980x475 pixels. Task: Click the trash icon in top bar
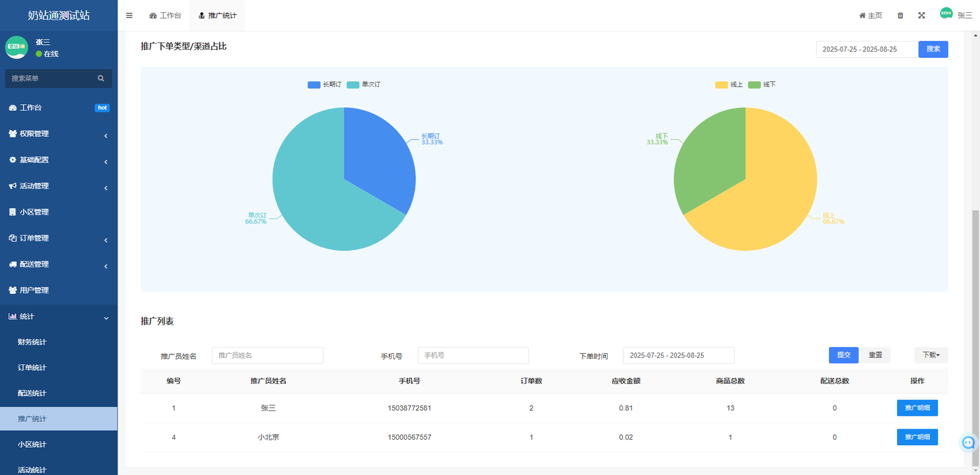point(900,15)
